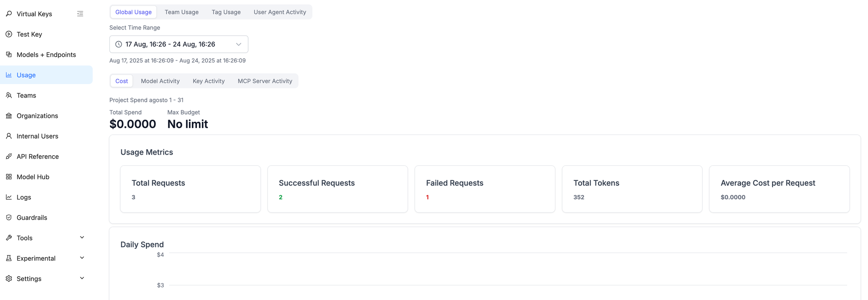This screenshot has height=300, width=868.
Task: Click the Guardrails shield icon
Action: pos(9,218)
